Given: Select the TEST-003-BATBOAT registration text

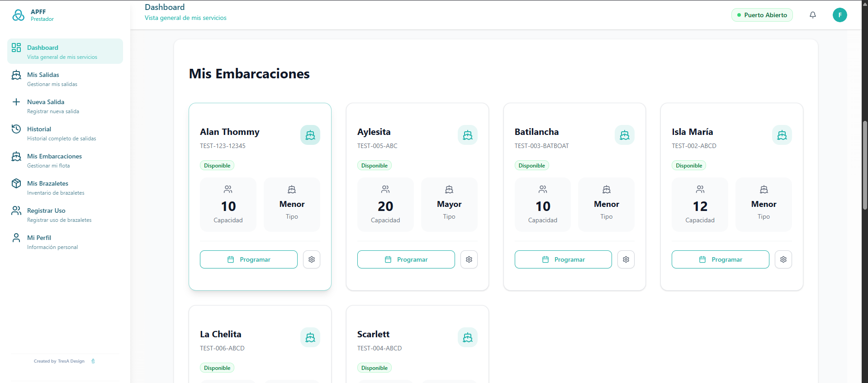Looking at the screenshot, I should [542, 146].
